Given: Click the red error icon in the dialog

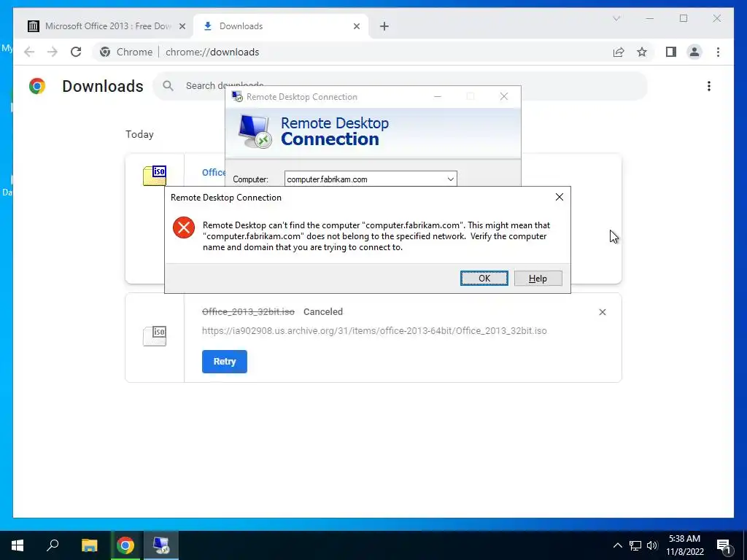Looking at the screenshot, I should [184, 227].
